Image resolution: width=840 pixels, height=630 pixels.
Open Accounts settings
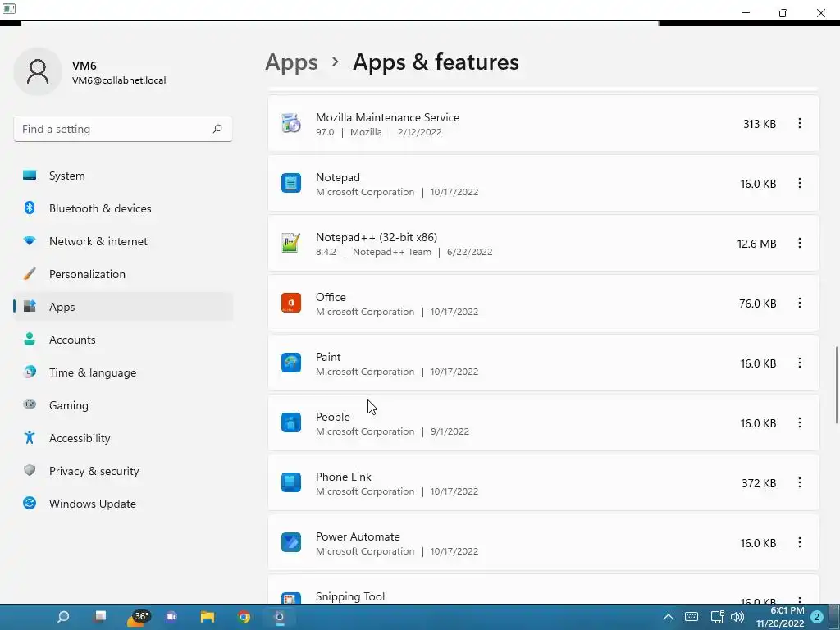(123, 340)
